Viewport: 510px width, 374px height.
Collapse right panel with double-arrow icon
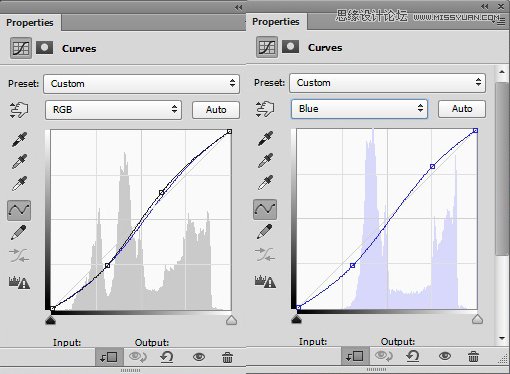[485, 6]
